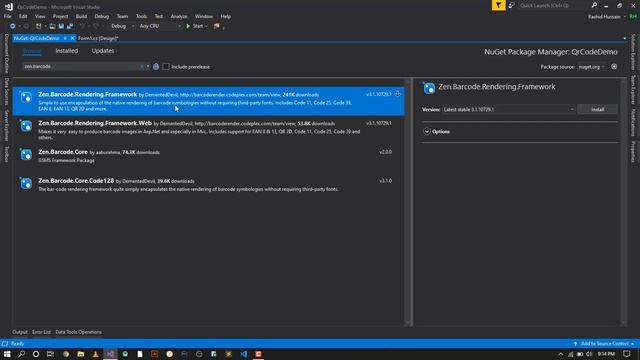This screenshot has width=640, height=360.
Task: Switch to the Updates tab
Action: pyautogui.click(x=103, y=51)
